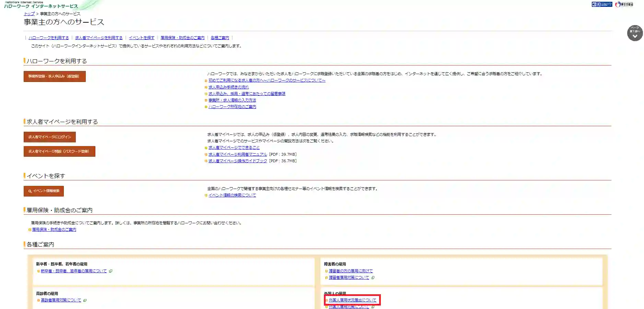Select 雇用保険・助成金のご案内 in the anchor menu
The height and width of the screenshot is (309, 644).
pos(183,38)
